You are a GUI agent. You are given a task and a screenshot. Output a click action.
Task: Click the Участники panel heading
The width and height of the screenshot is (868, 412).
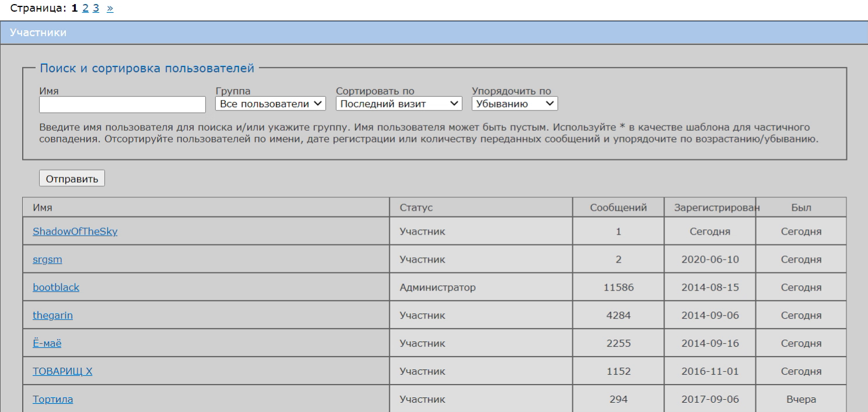click(38, 33)
